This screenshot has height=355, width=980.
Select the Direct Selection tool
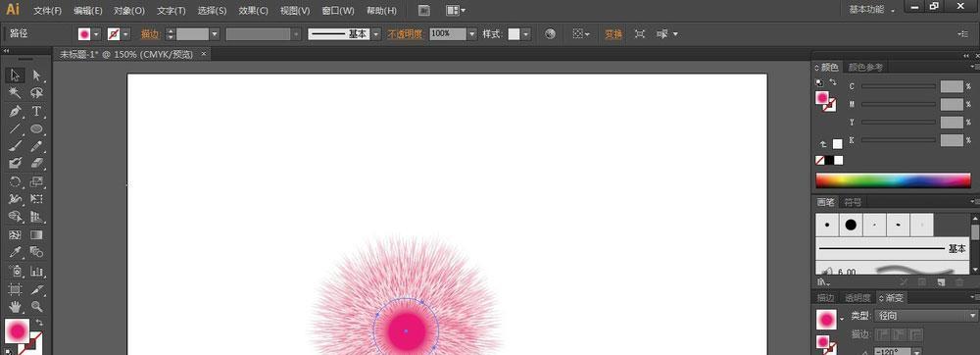37,76
